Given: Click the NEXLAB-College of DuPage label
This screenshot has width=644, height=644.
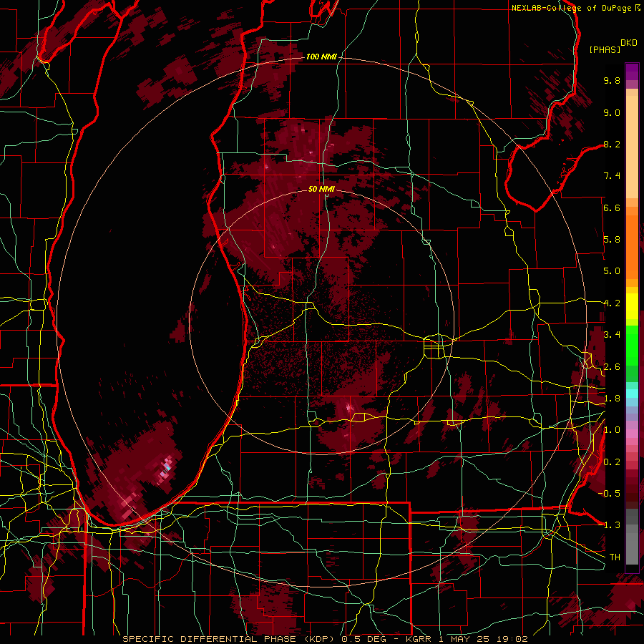Looking at the screenshot, I should tap(572, 8).
